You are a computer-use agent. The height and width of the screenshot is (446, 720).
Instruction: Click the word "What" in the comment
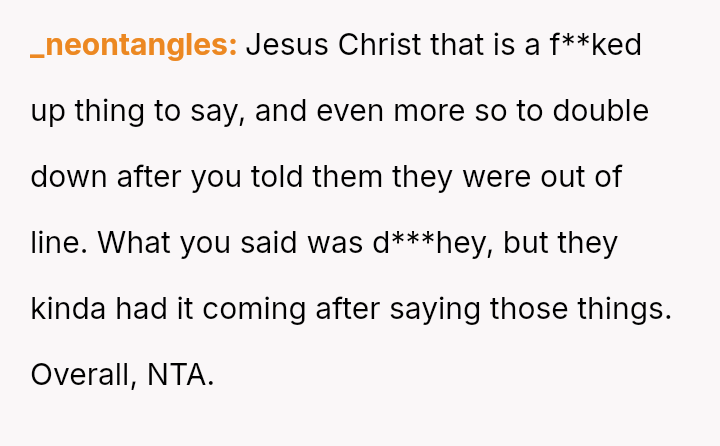[134, 243]
